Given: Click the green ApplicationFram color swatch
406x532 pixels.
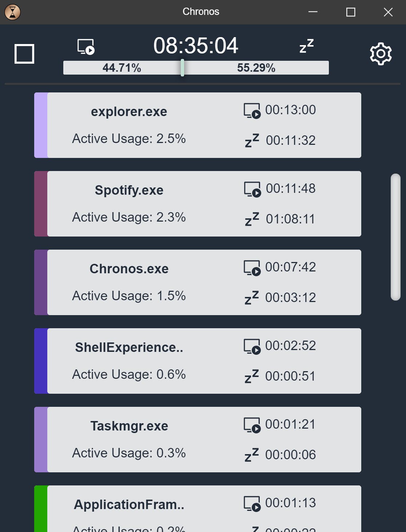Looking at the screenshot, I should click(x=41, y=509).
